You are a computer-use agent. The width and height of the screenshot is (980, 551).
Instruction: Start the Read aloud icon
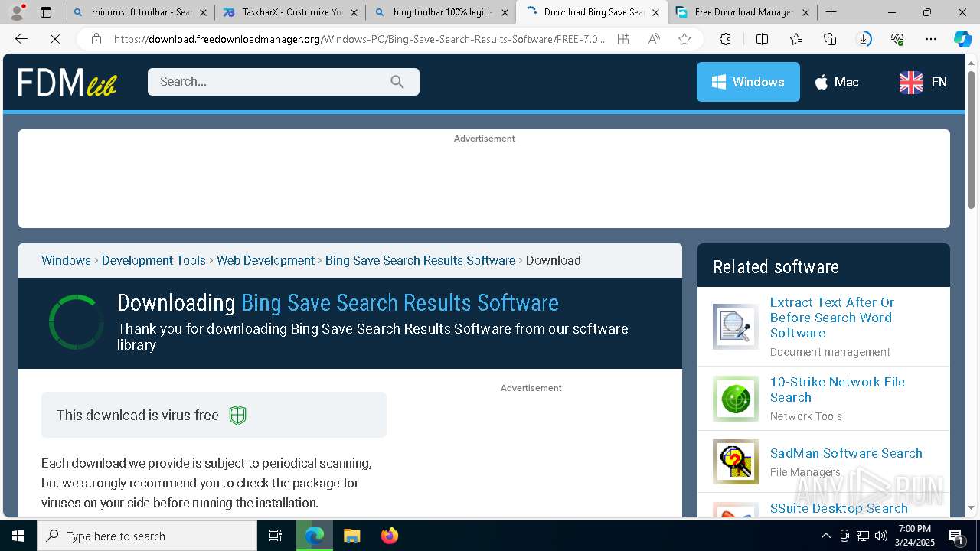654,39
